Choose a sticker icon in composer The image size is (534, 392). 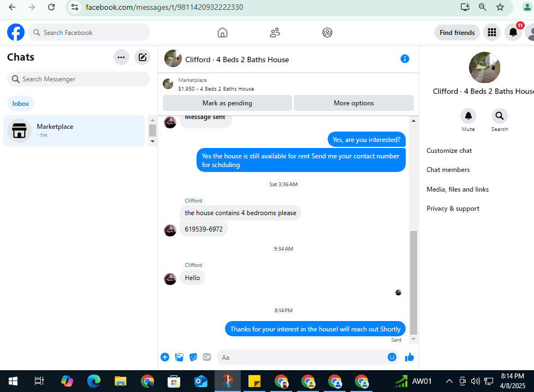click(x=193, y=357)
